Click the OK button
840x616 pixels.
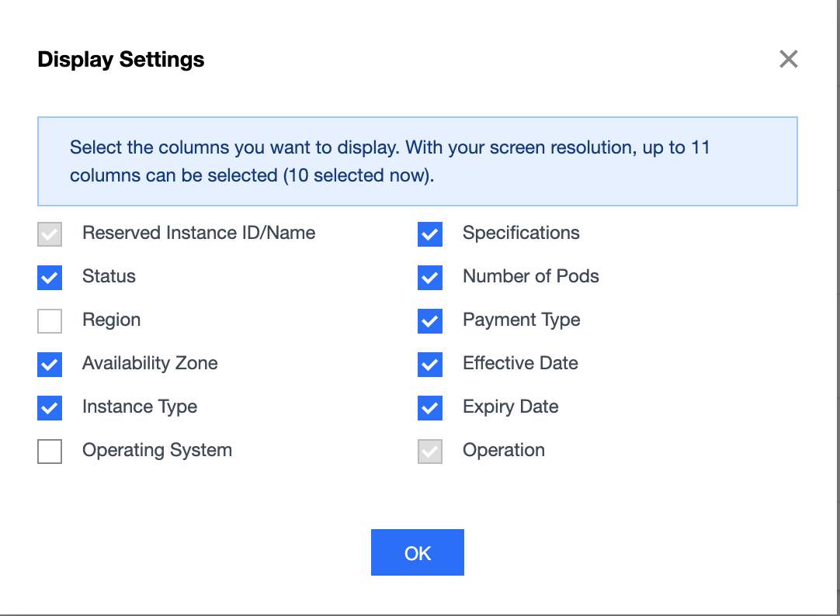(x=417, y=552)
